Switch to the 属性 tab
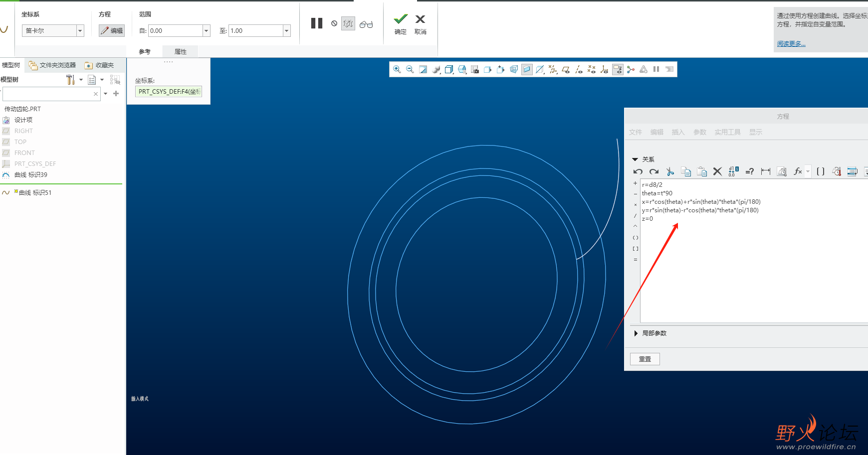This screenshot has height=455, width=868. click(x=181, y=51)
